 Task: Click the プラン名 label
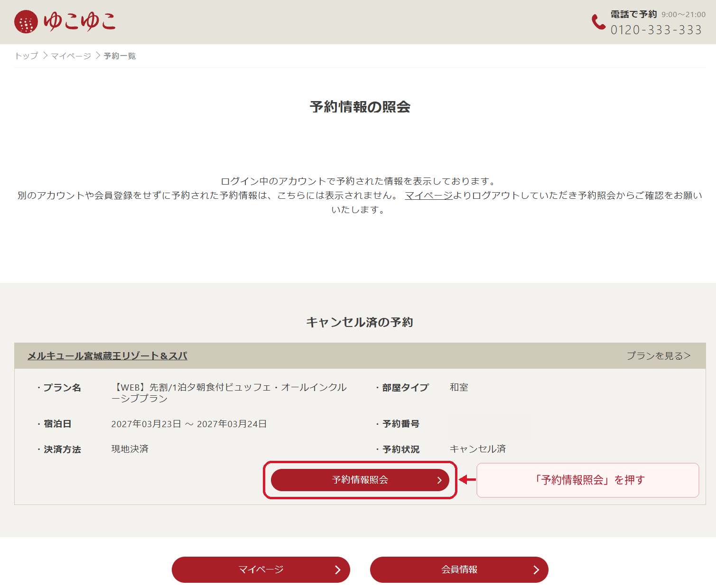tap(62, 388)
